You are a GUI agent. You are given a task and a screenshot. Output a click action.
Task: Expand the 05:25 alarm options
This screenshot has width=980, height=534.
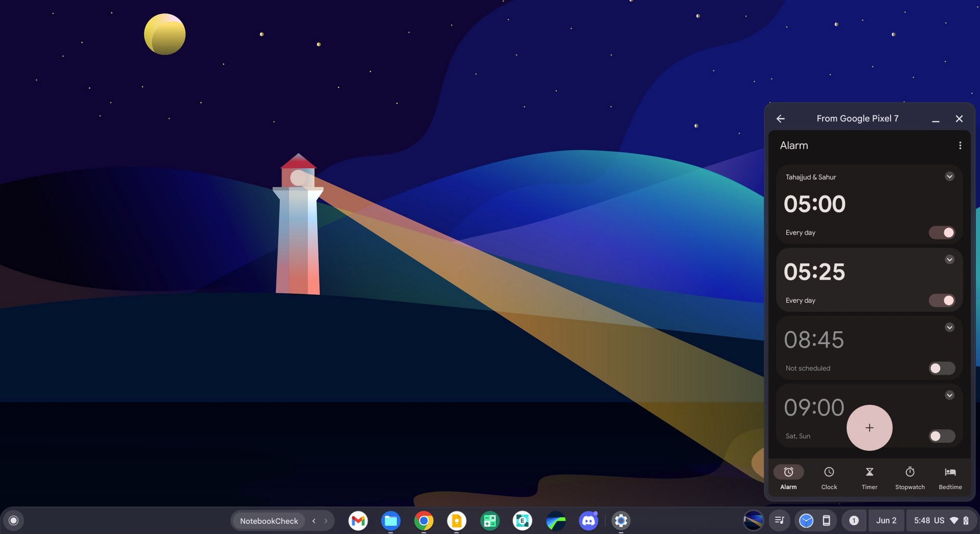click(949, 260)
